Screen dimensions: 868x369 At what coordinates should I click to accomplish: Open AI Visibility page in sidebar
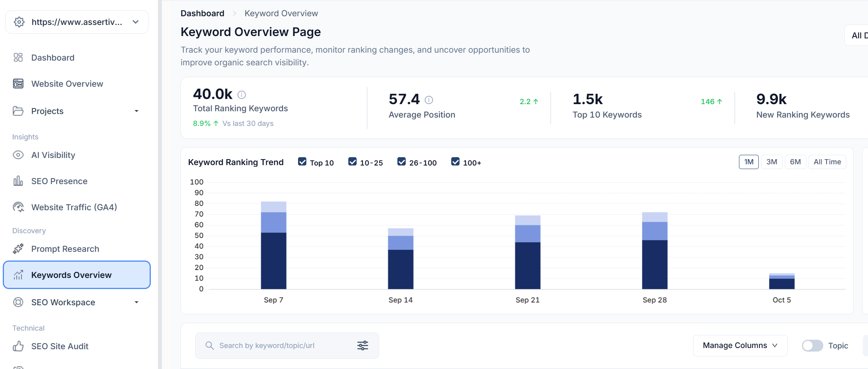[x=53, y=155]
